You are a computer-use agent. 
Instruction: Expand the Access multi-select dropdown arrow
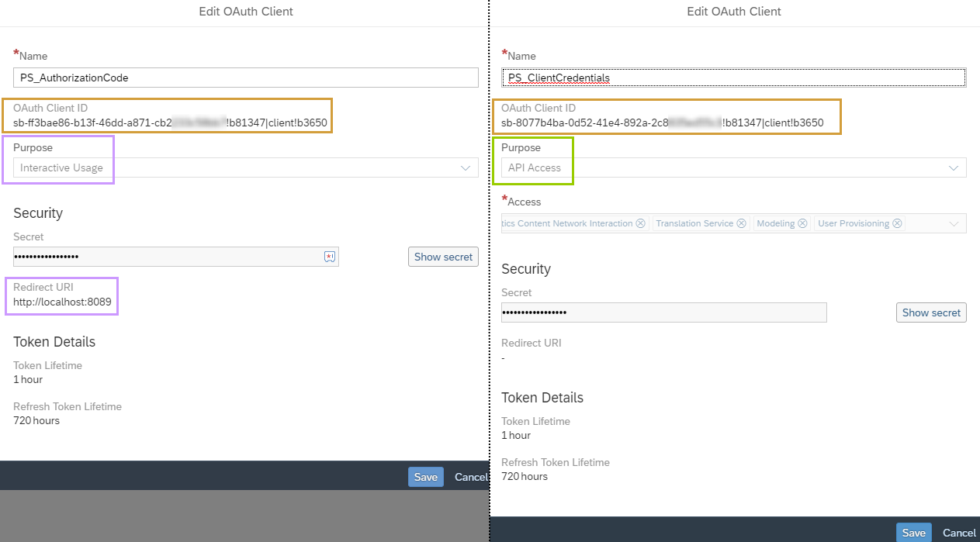point(954,223)
